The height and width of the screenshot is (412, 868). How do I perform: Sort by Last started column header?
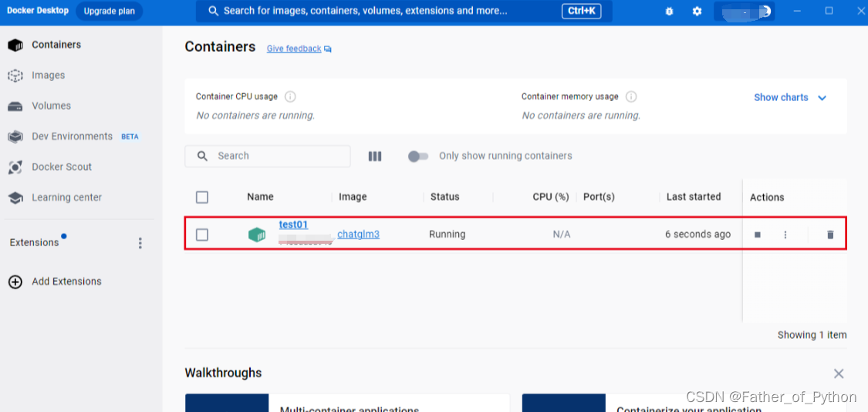point(694,197)
